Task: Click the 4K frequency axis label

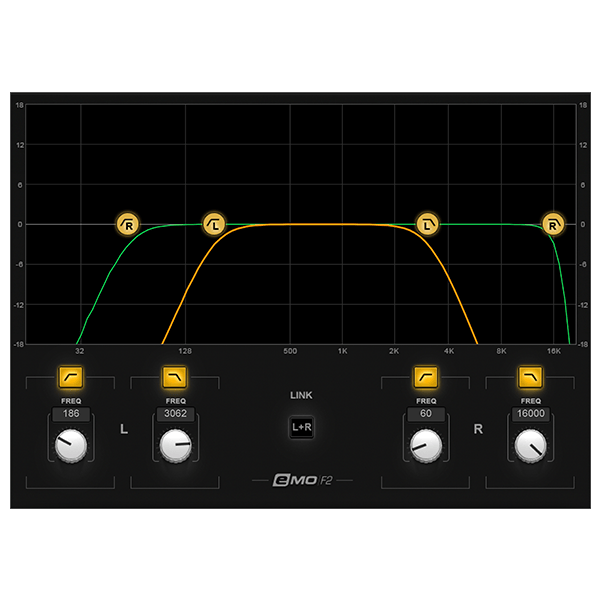Action: 449,351
